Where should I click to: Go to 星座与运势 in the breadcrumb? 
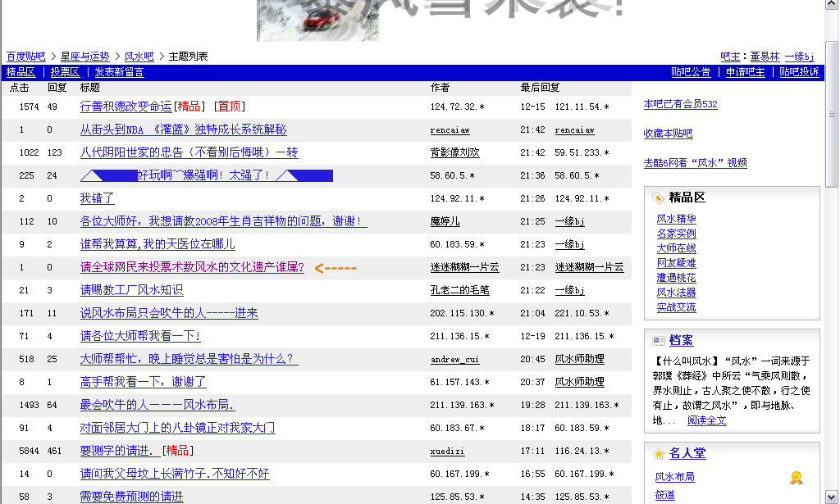pos(84,57)
